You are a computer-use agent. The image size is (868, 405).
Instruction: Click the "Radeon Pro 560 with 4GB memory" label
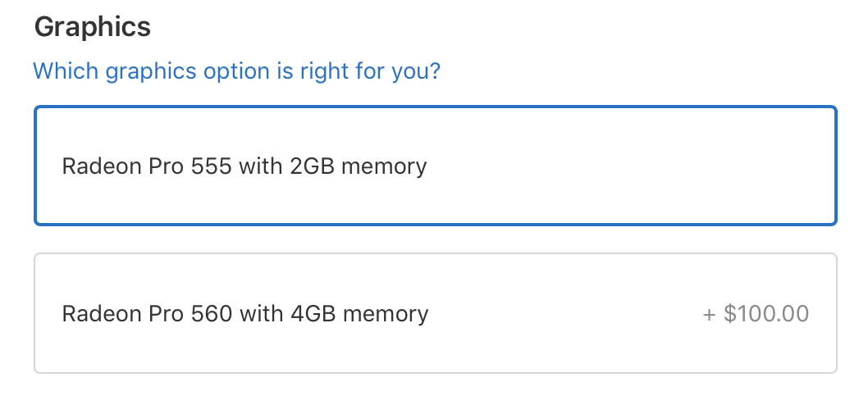tap(245, 313)
